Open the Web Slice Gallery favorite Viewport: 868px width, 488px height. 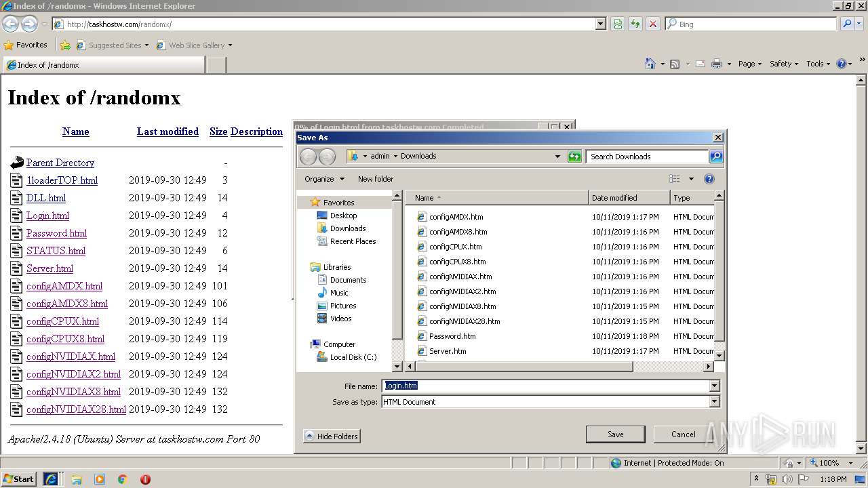(x=194, y=45)
